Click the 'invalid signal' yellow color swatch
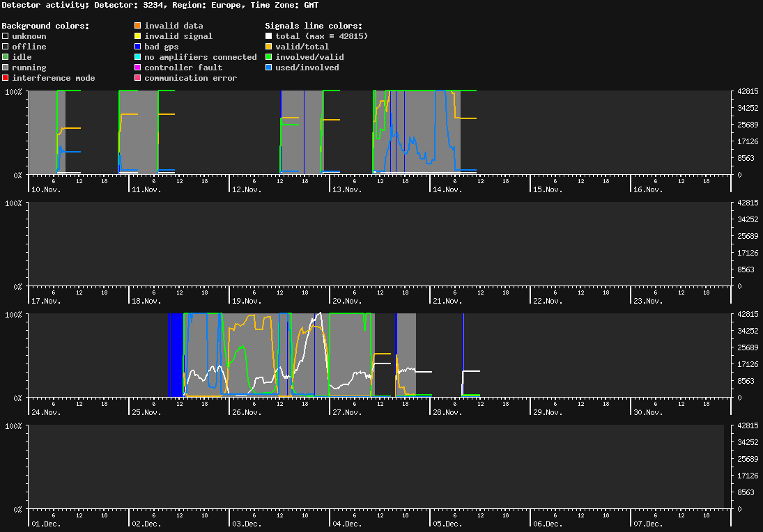Screen dimensions: 763x532 point(138,36)
